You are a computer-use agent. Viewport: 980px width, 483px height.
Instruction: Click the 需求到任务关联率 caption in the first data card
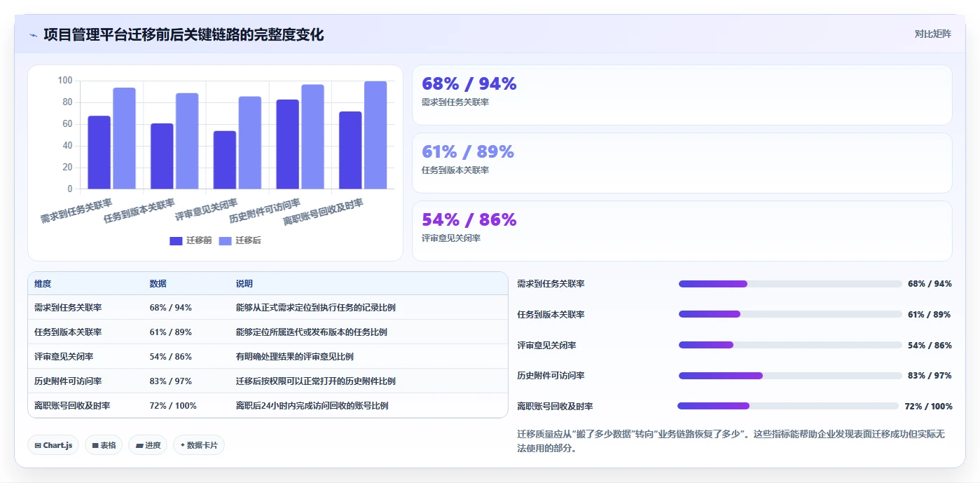click(x=455, y=102)
